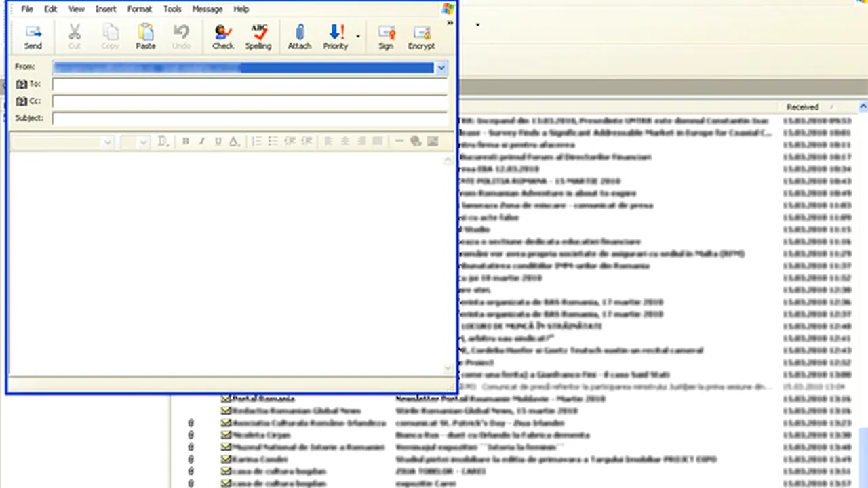
Task: Open the font name dropdown
Action: coord(62,142)
